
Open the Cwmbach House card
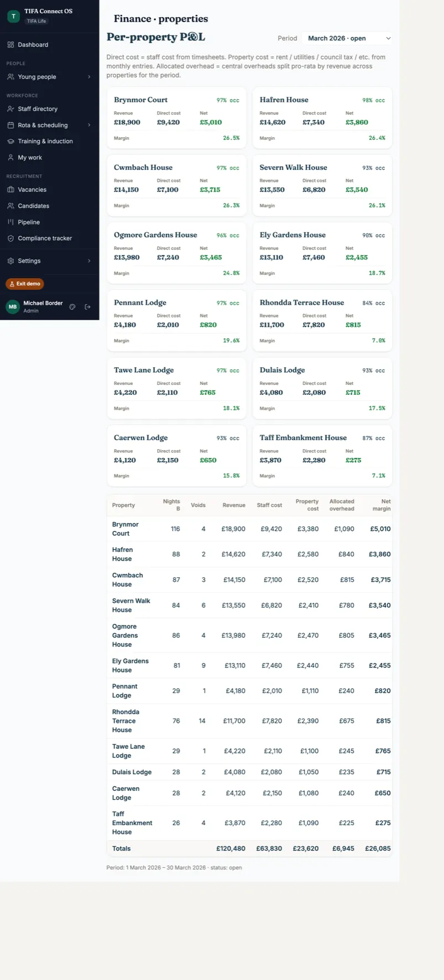pyautogui.click(x=176, y=185)
